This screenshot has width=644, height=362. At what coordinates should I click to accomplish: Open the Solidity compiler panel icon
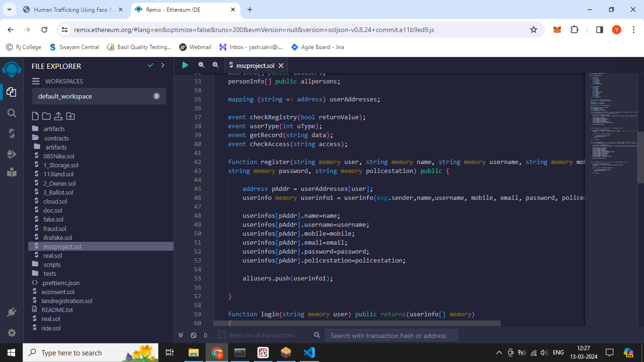(x=12, y=133)
